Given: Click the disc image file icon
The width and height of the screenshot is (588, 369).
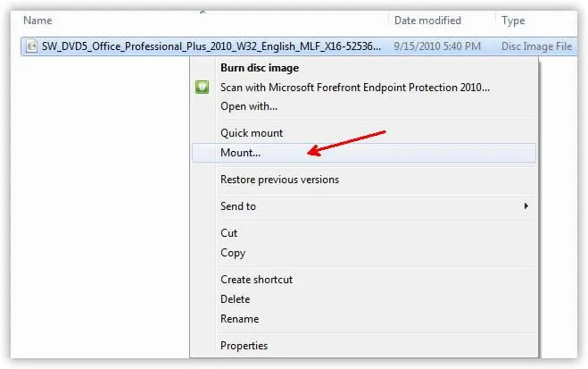Looking at the screenshot, I should click(x=30, y=46).
